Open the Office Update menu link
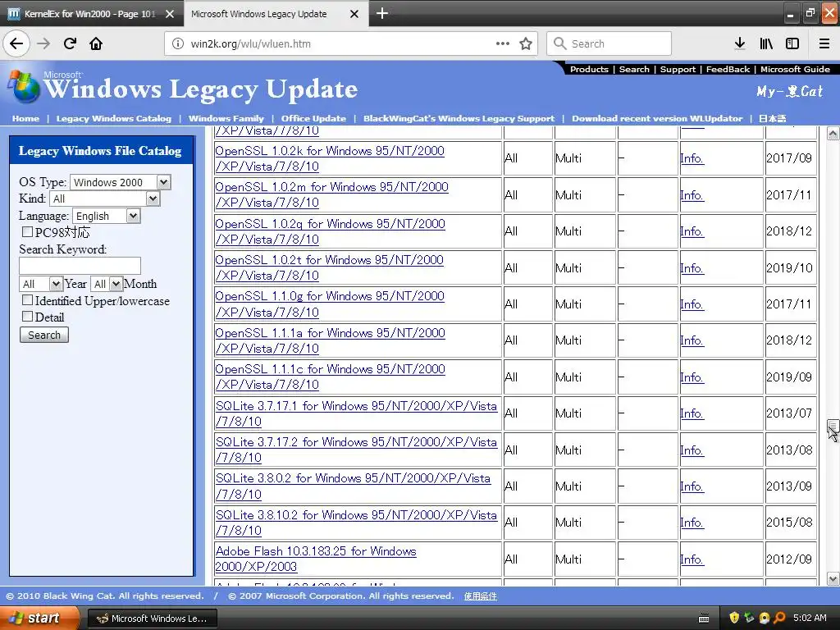Screen dimensions: 840x630 [x=313, y=118]
